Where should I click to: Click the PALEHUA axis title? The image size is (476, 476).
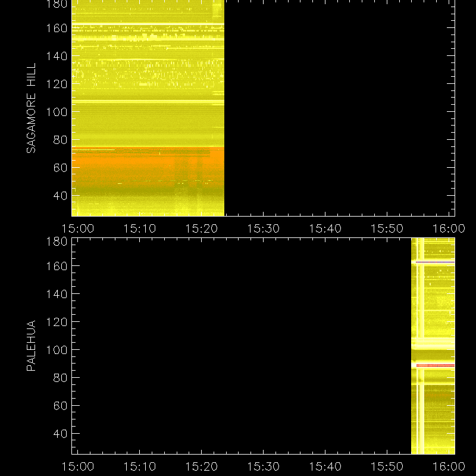[31, 346]
